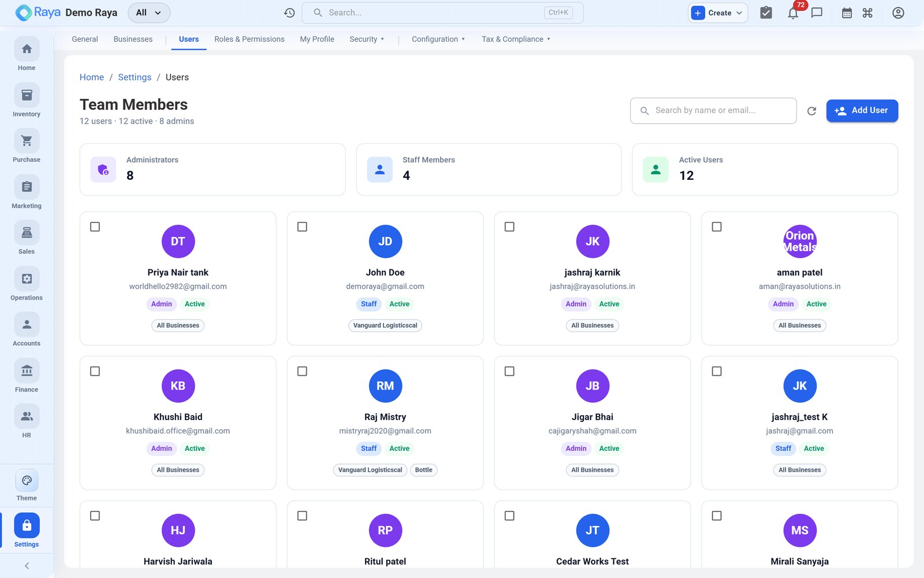Click the Search by name or email field
The width and height of the screenshot is (924, 578).
pyautogui.click(x=713, y=110)
